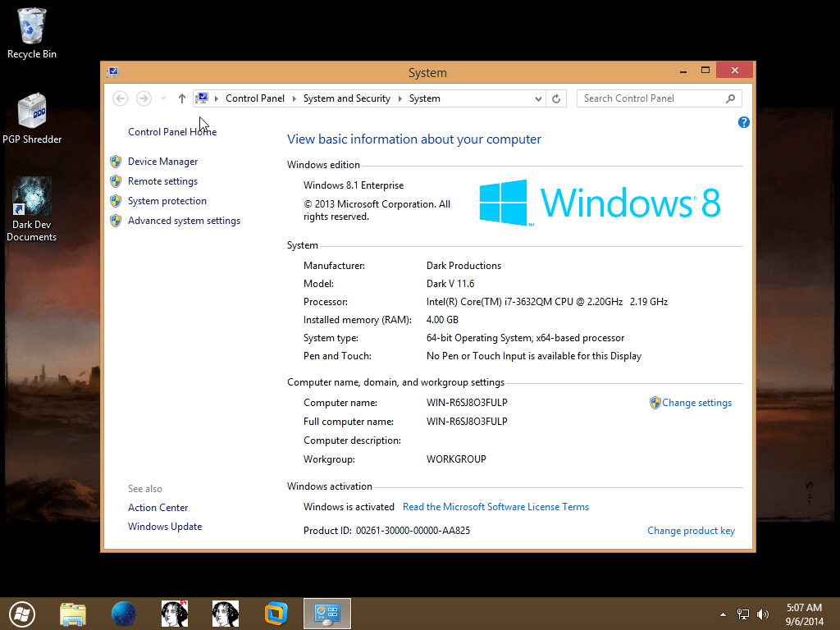Open the second face-portrait app on taskbar
Image resolution: width=840 pixels, height=630 pixels.
click(x=225, y=614)
